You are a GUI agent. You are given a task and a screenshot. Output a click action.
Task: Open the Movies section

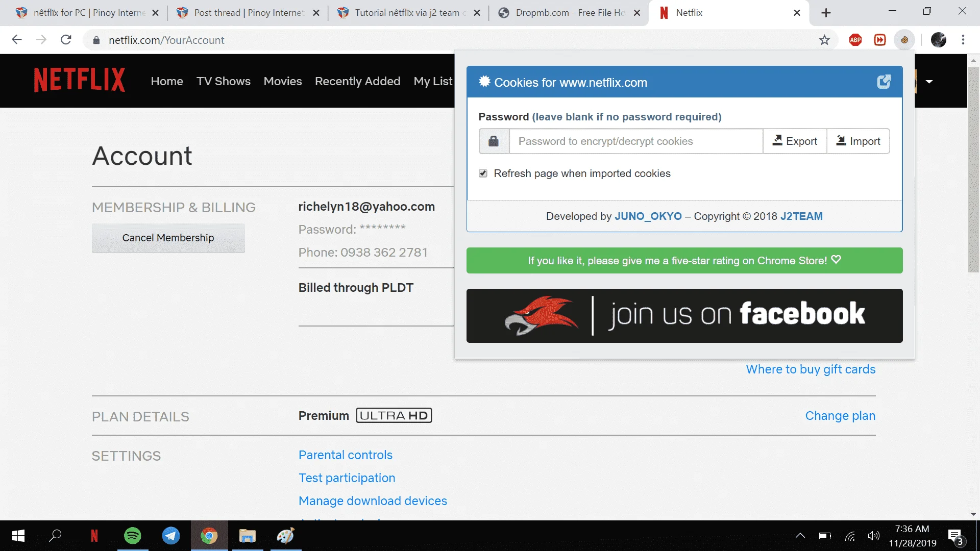point(283,81)
